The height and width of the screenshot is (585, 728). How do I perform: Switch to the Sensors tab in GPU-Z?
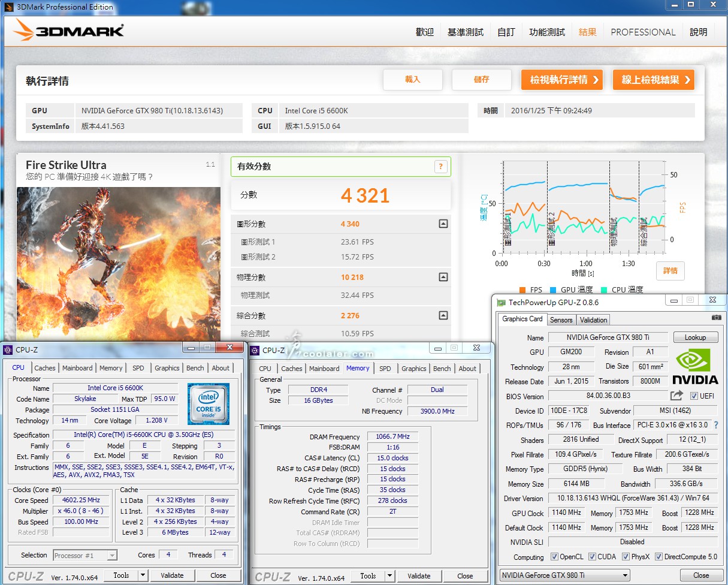point(561,320)
